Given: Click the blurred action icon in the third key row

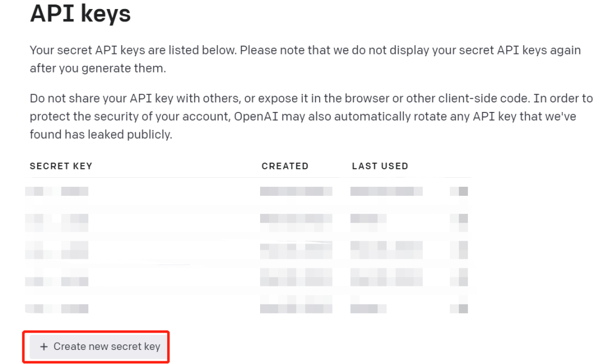Looking at the screenshot, I should point(459,250).
